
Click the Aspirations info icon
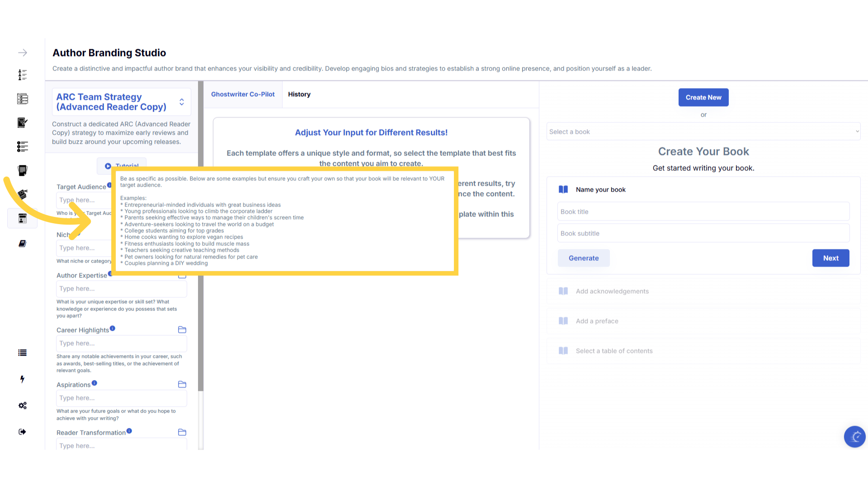point(94,383)
